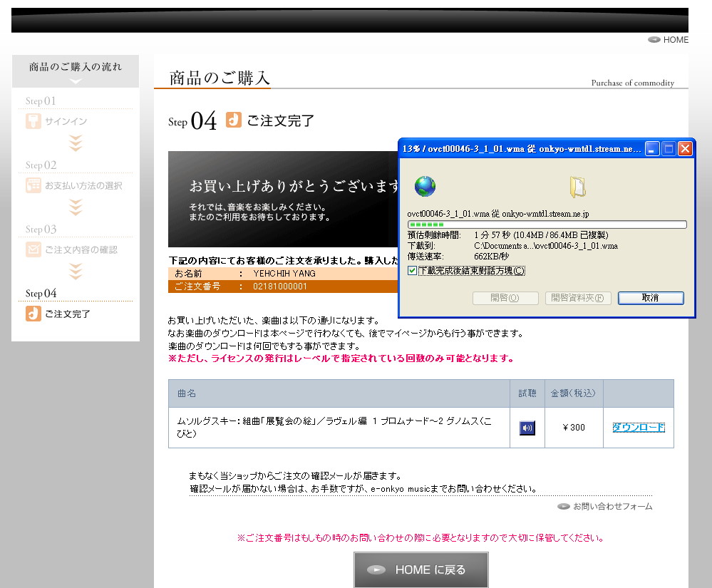The width and height of the screenshot is (712, 588).
Task: Click the download progress bar
Action: [547, 225]
